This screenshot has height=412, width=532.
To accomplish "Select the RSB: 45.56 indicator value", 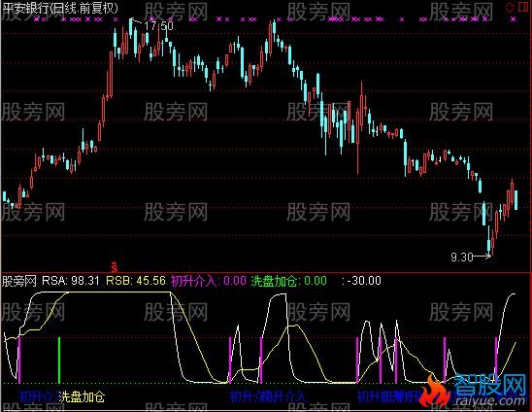I will [x=136, y=281].
